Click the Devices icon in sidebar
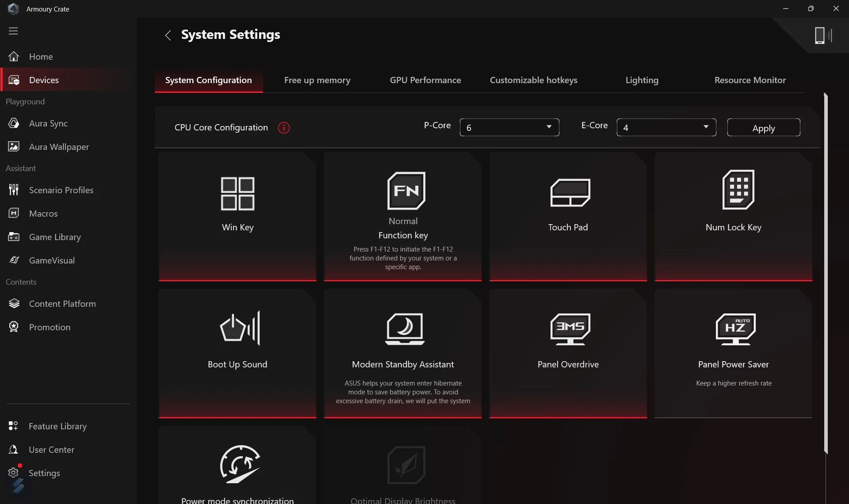The height and width of the screenshot is (504, 849). coord(14,80)
